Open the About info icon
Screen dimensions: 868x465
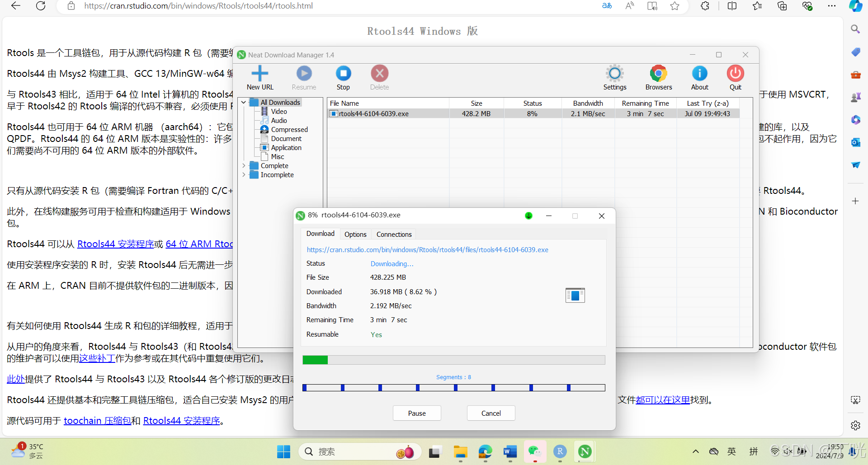tap(699, 78)
